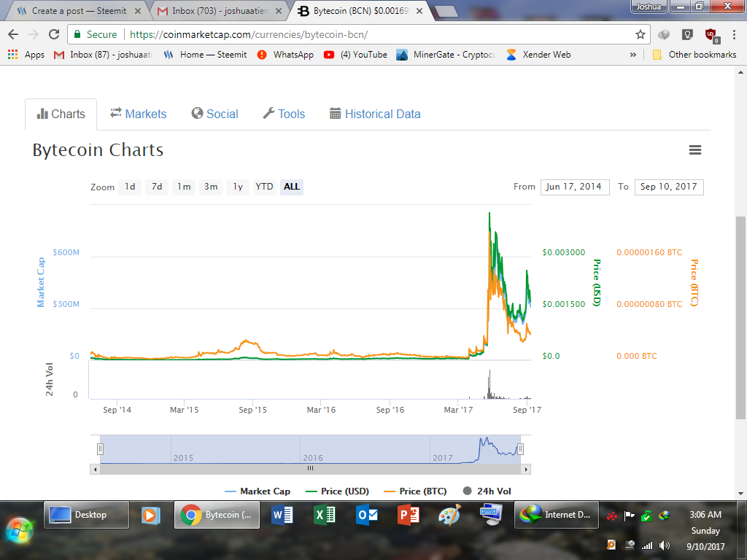The width and height of the screenshot is (747, 560).
Task: Open the On-Screen Keyboard taskbar icon
Action: coord(492,516)
